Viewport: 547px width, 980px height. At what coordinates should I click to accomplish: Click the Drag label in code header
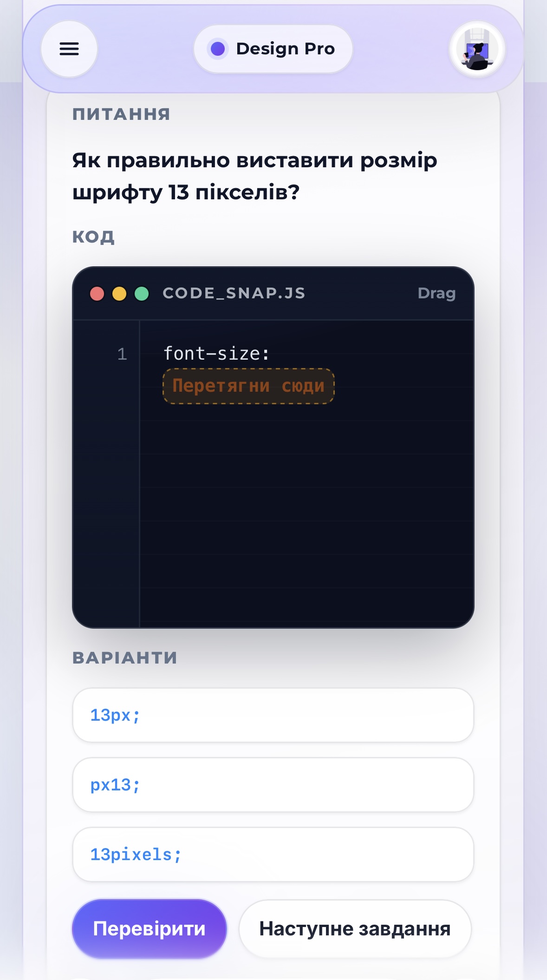pyautogui.click(x=436, y=293)
